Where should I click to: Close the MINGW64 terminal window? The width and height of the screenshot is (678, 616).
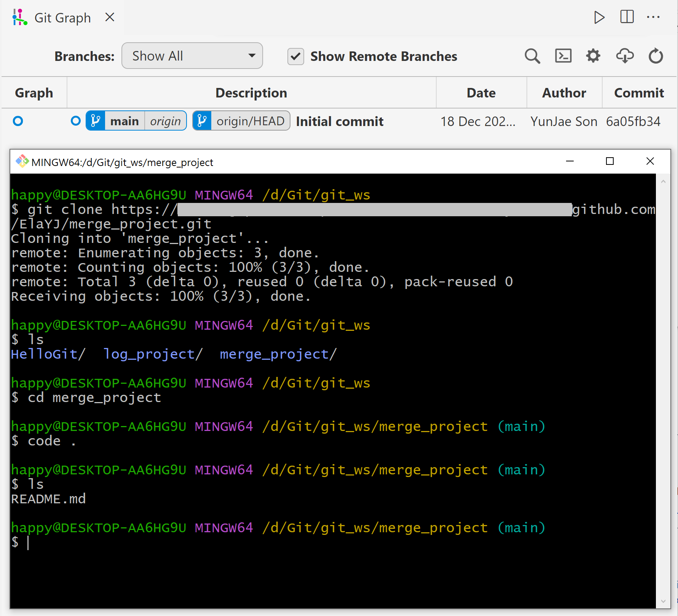(x=650, y=161)
